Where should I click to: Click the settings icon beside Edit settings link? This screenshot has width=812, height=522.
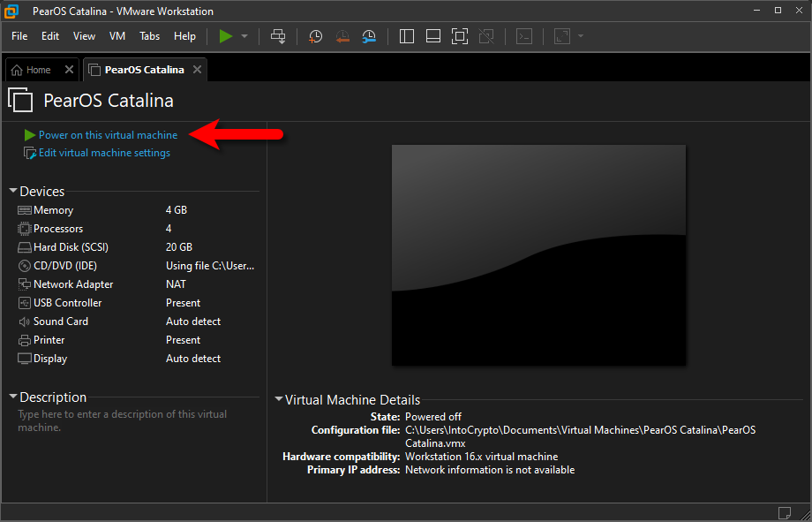pos(30,154)
